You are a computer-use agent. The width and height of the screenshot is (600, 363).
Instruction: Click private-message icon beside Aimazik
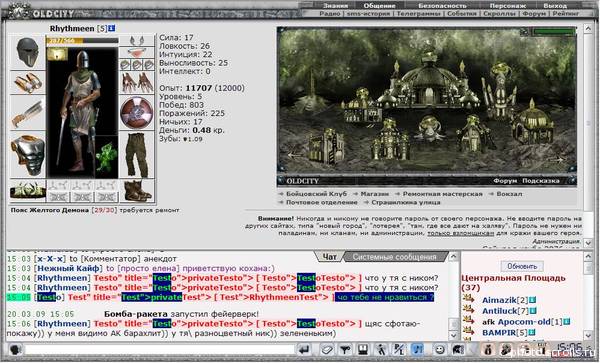468,298
